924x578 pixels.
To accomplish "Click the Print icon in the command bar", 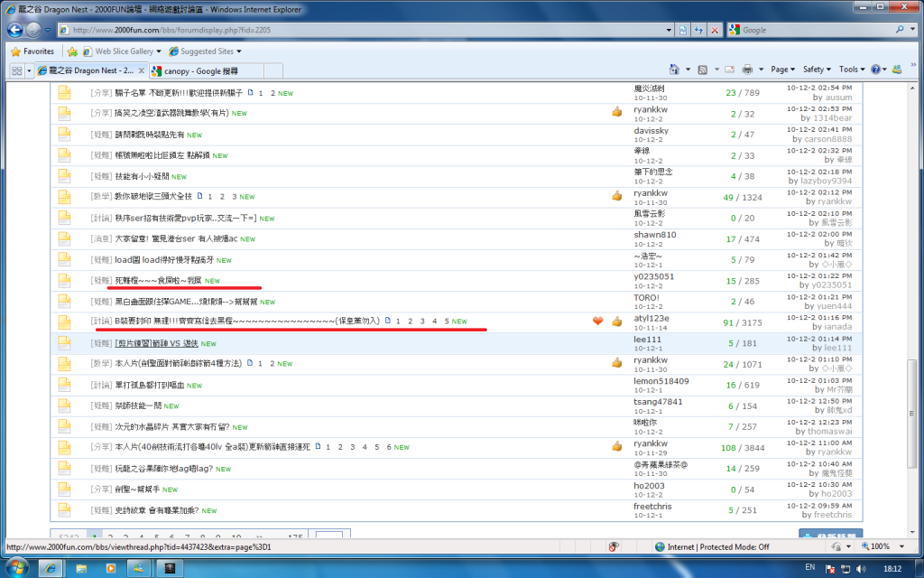I will 747,70.
